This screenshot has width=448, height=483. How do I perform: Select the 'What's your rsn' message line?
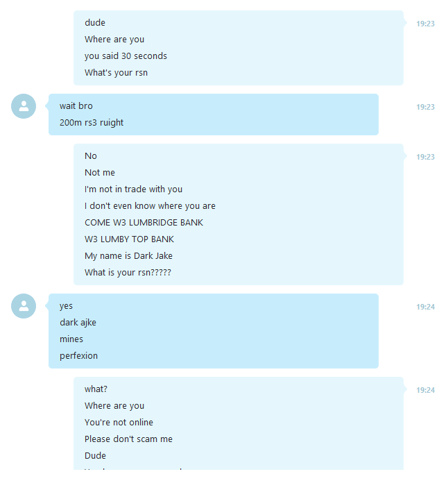coord(116,73)
